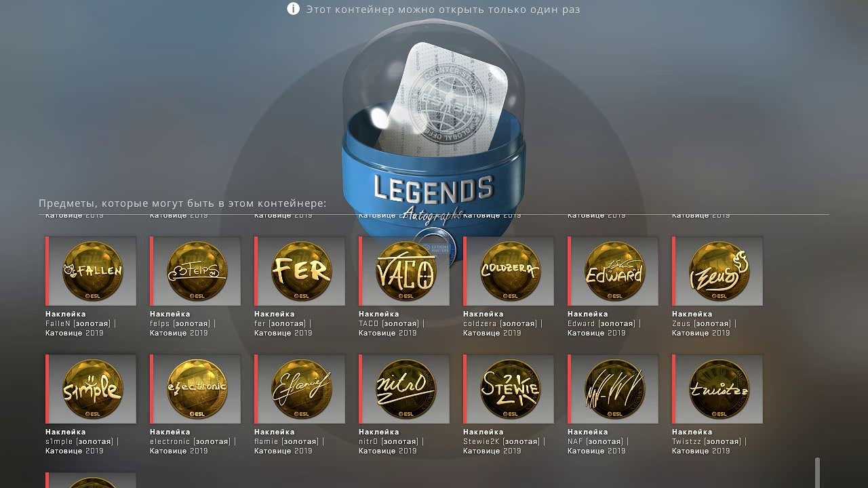868x488 pixels.
Task: Select the Twistzz gold sticker
Action: tap(717, 389)
